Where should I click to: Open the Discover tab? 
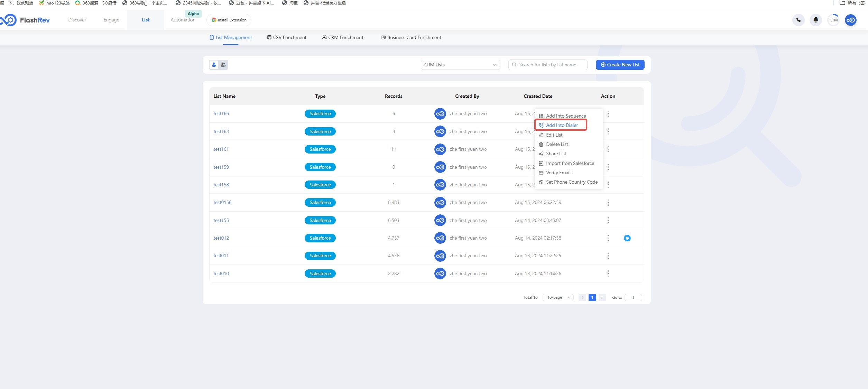(x=77, y=20)
